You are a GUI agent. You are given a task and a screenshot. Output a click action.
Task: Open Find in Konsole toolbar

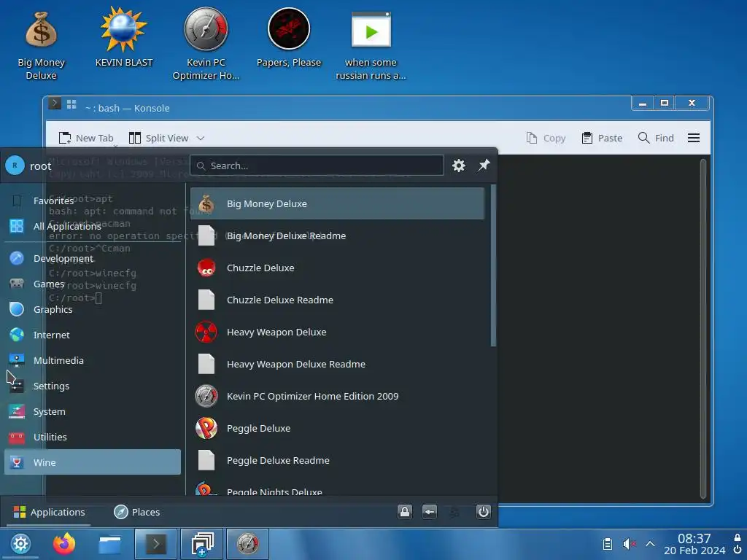click(x=656, y=138)
